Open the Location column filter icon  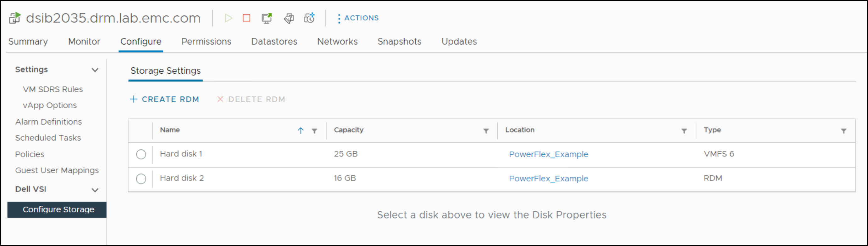click(684, 131)
